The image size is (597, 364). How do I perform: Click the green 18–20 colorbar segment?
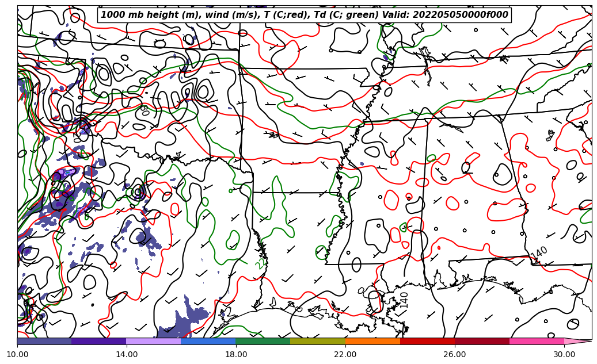click(263, 341)
